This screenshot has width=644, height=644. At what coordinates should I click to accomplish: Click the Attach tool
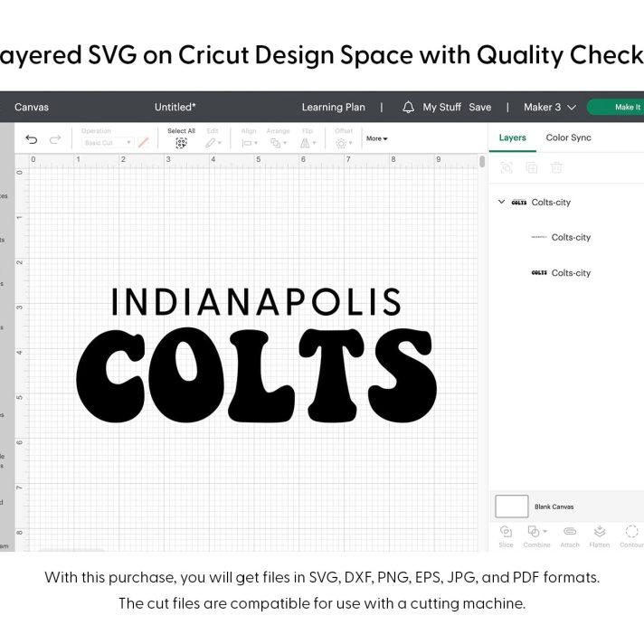[570, 536]
